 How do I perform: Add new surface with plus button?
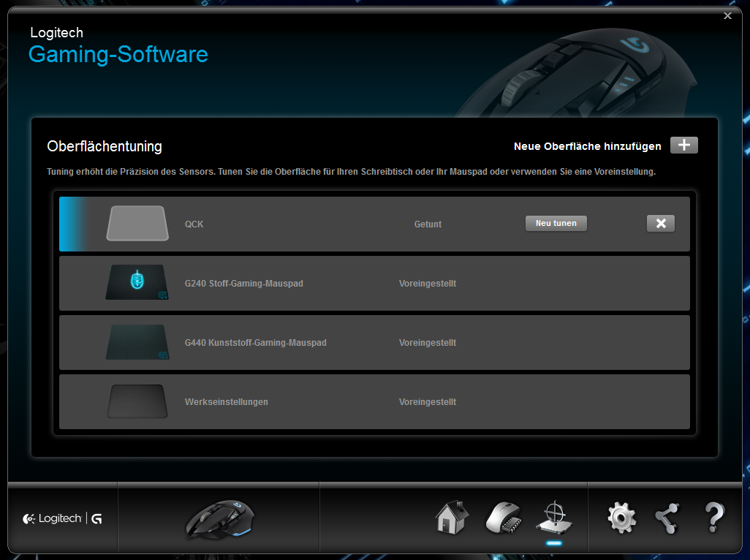684,145
